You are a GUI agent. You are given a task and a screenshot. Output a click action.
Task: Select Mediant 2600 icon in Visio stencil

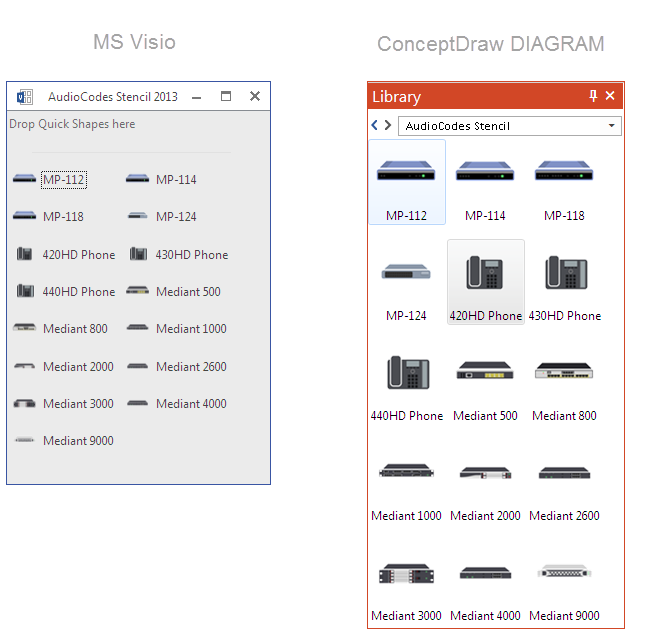[137, 366]
